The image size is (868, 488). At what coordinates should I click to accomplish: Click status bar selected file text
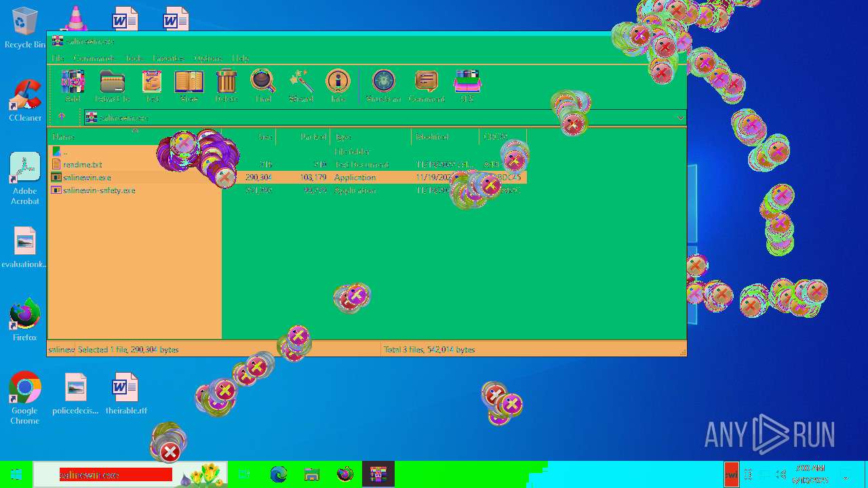click(128, 350)
